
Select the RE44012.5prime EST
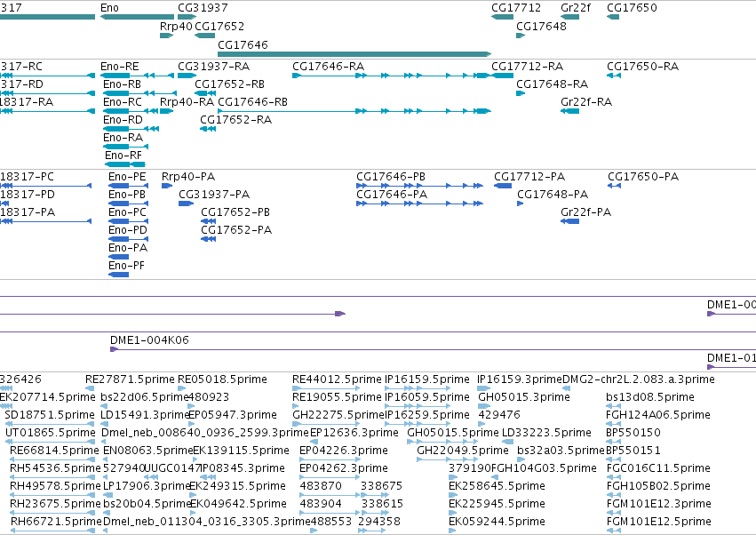[326, 388]
